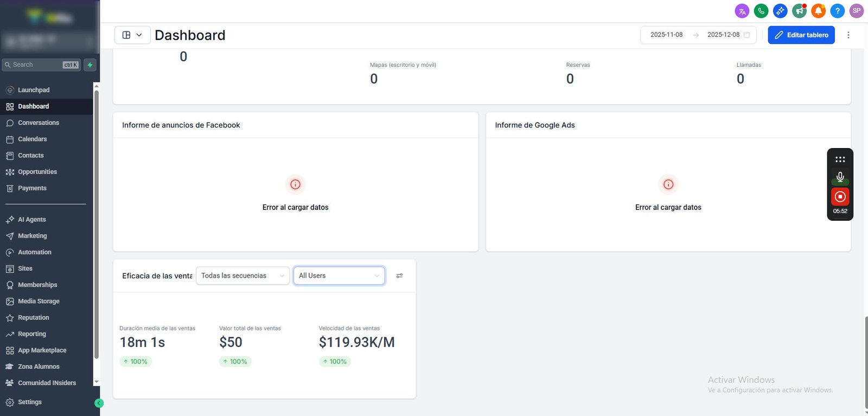The width and height of the screenshot is (868, 416).
Task: Open the orange notifications bell
Action: click(819, 11)
